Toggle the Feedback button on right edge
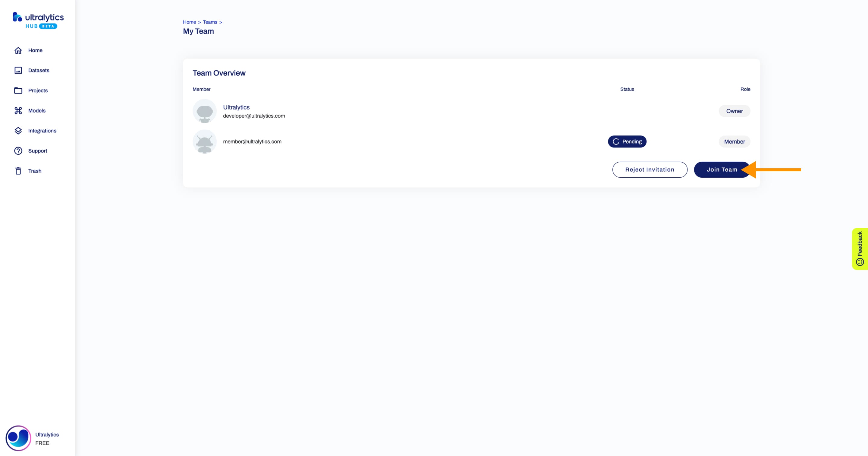Viewport: 868px width, 456px height. [860, 247]
